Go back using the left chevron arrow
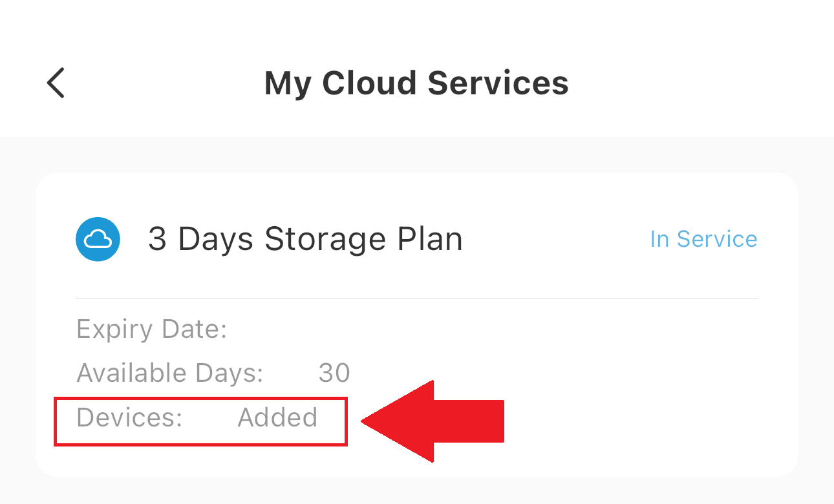 tap(56, 83)
